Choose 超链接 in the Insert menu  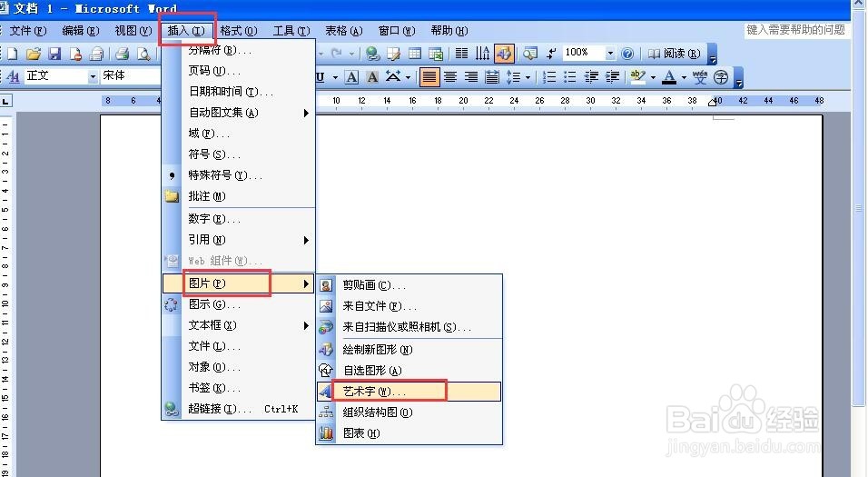click(239, 409)
